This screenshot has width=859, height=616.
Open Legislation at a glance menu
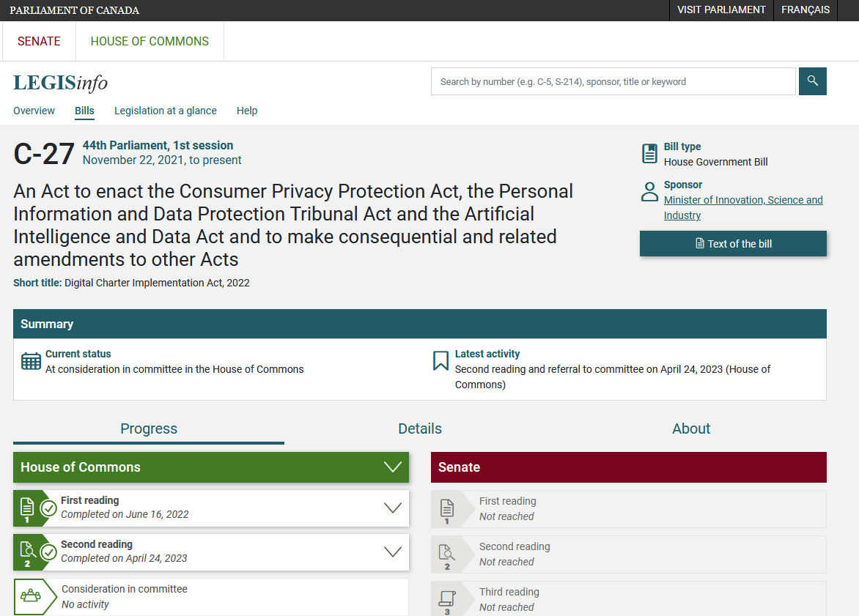pyautogui.click(x=166, y=111)
